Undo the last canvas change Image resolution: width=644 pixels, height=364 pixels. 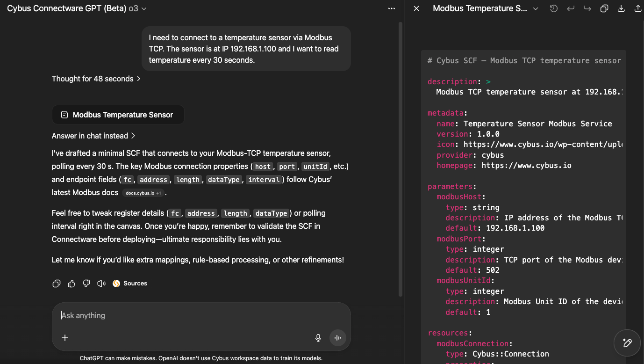pyautogui.click(x=571, y=8)
